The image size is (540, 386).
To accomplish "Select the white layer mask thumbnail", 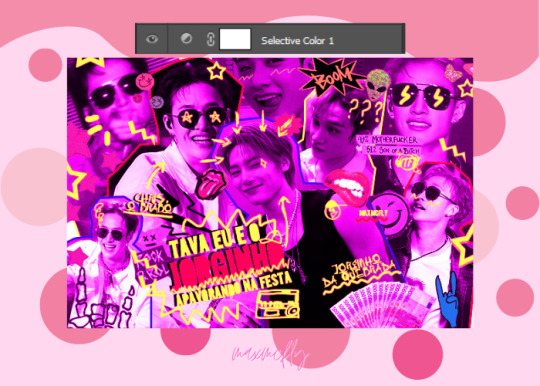I will click(x=235, y=39).
